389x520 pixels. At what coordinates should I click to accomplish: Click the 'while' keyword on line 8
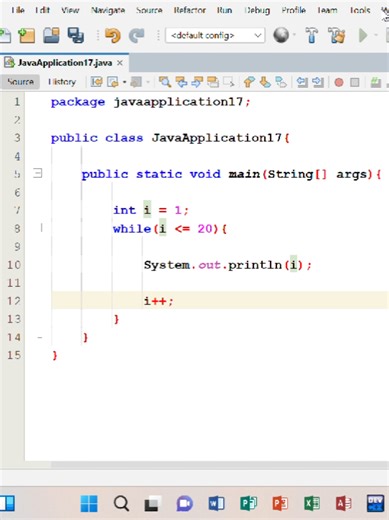(132, 229)
